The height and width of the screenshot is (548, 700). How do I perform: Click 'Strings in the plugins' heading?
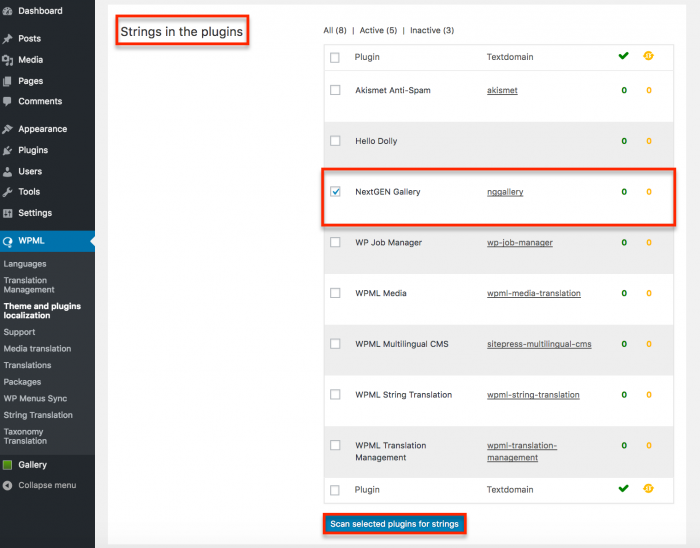point(182,32)
